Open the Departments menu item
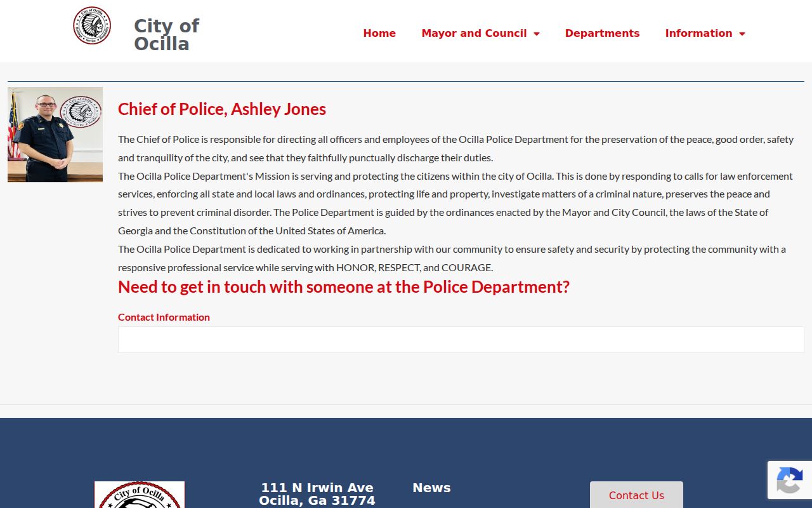 602,33
